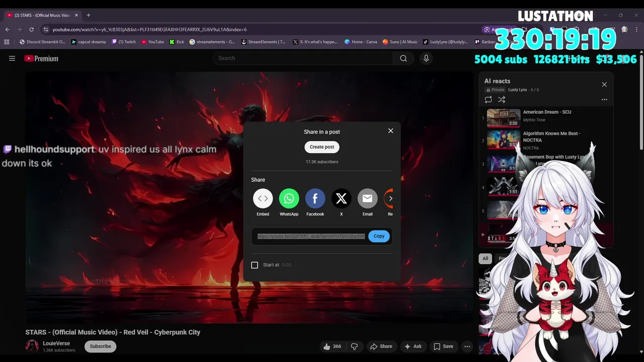
Task: Open the Suno AI Music bookmark
Action: point(400,42)
